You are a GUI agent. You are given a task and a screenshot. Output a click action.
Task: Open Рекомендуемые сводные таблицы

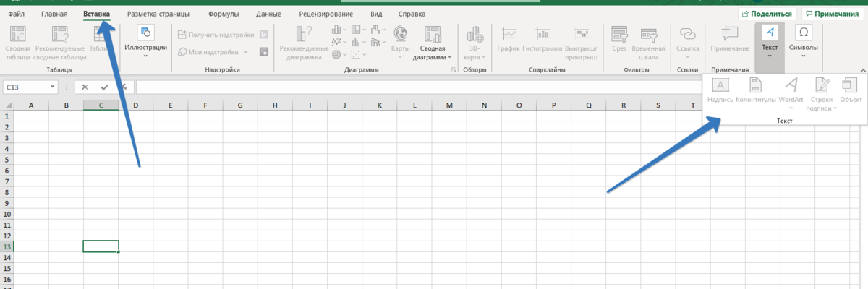[60, 43]
